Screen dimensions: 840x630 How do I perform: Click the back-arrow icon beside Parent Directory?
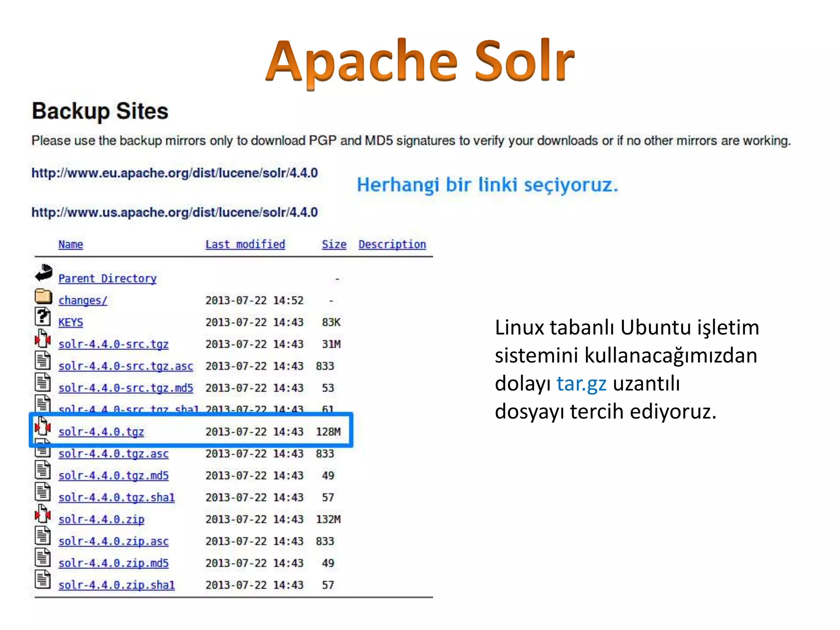tap(44, 273)
